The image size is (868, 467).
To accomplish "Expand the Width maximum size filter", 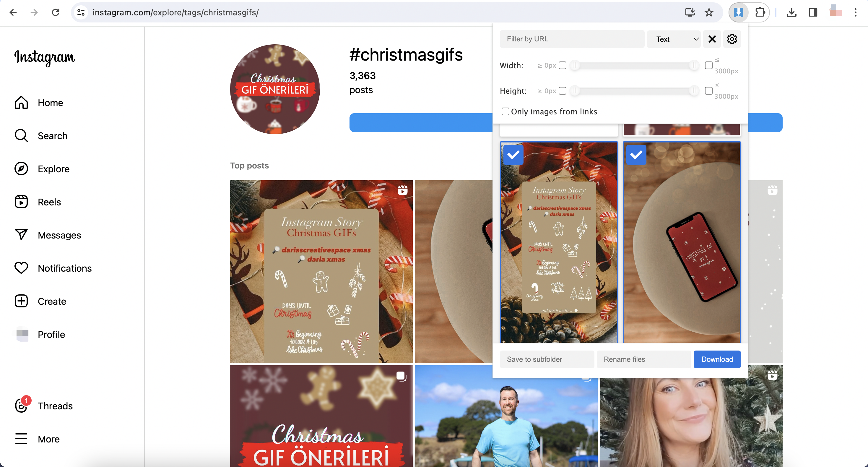I will [x=708, y=65].
